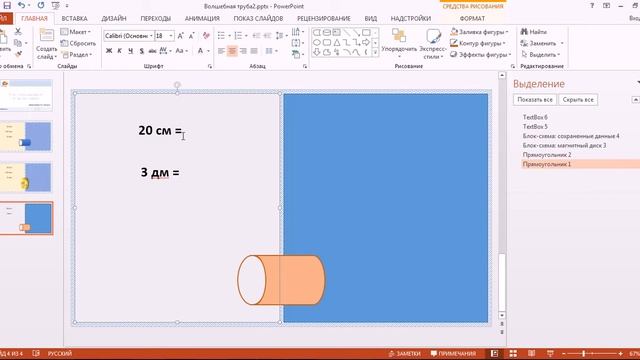This screenshot has width=640, height=360.
Task: Click the Сбросить reset button
Action: [x=78, y=43]
